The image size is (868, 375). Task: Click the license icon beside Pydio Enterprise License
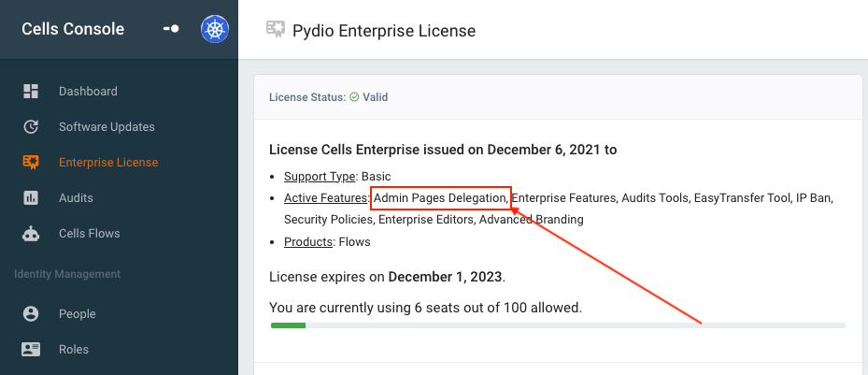coord(275,29)
